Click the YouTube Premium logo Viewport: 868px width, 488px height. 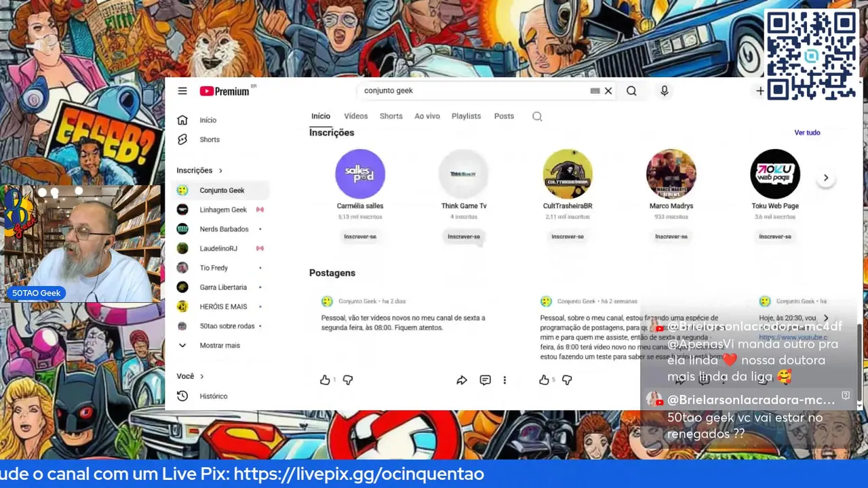224,91
